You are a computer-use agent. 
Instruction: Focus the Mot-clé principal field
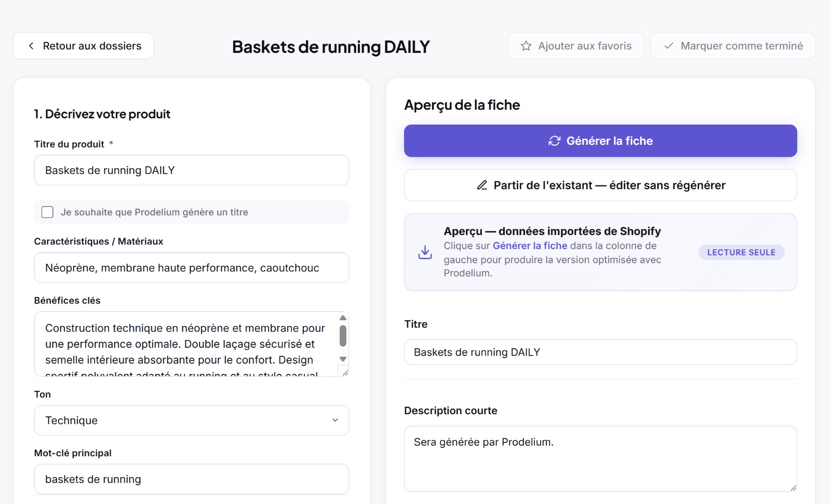pos(192,479)
